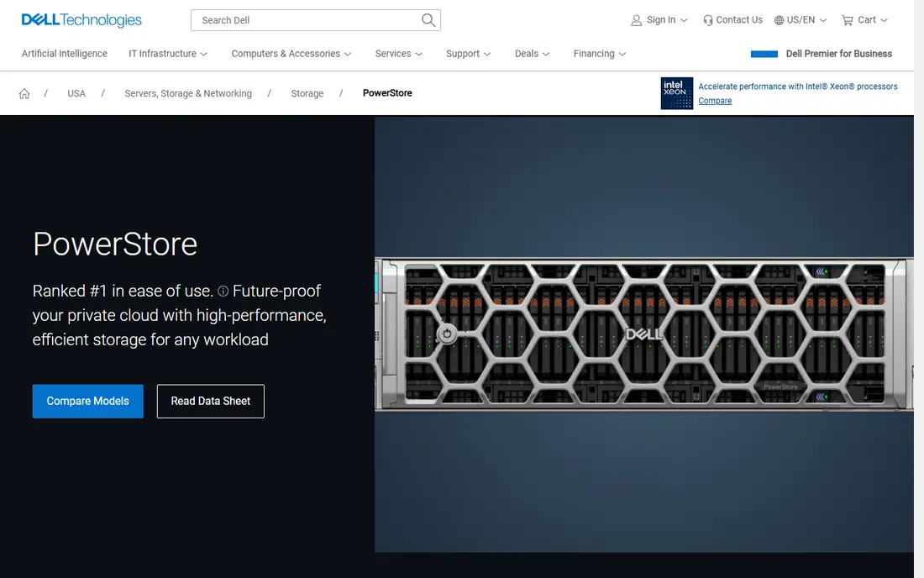Select Servers, Storage & Networking breadcrumb
924x578 pixels.
[188, 94]
